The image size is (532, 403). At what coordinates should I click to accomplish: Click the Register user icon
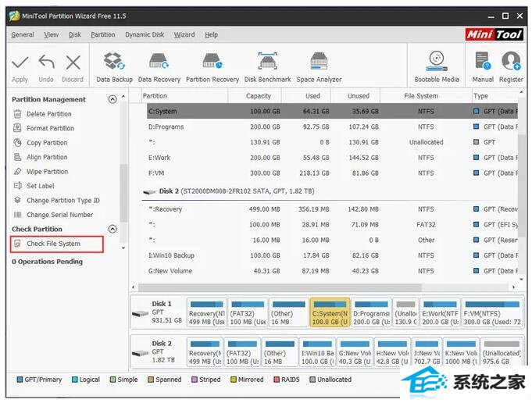click(x=511, y=61)
